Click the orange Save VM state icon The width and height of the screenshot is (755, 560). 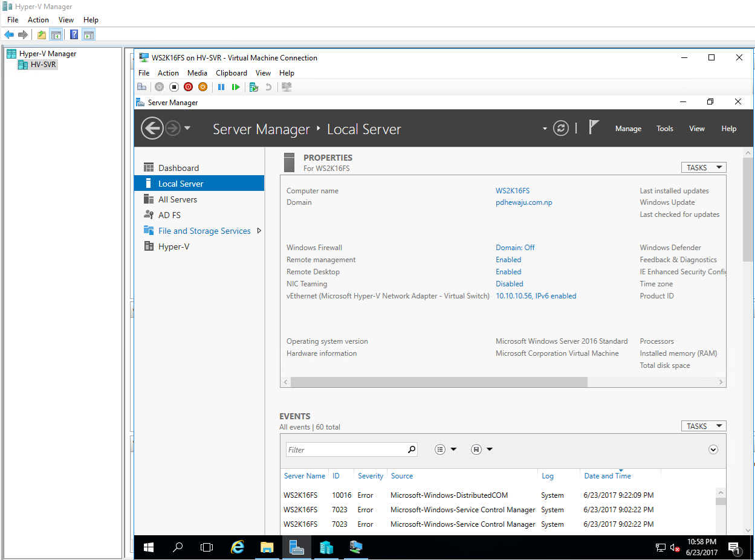click(x=203, y=87)
